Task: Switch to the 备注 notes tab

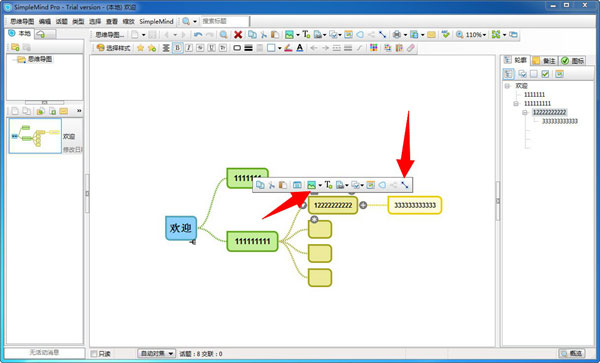Action: pyautogui.click(x=545, y=60)
